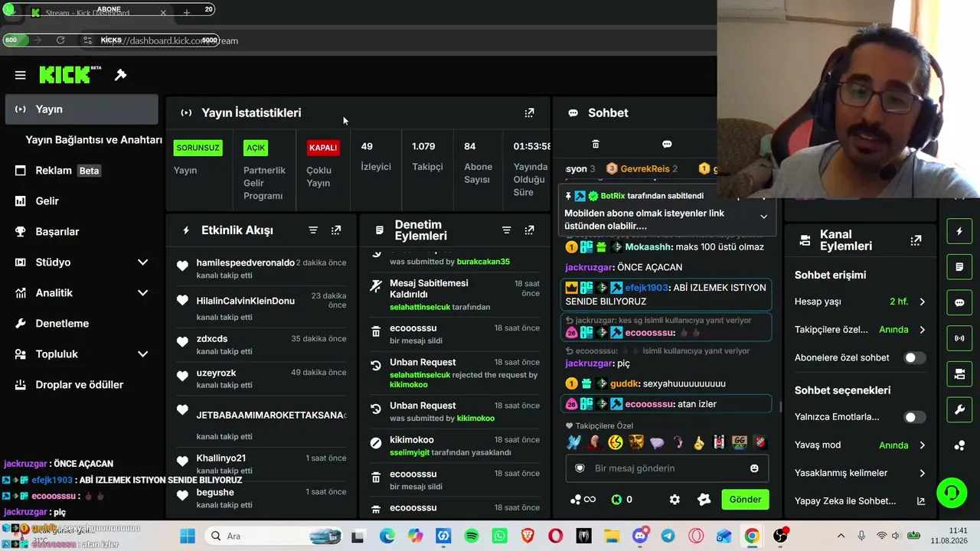980x551 pixels.
Task: Expand the pinned BotRix message
Action: [763, 217]
